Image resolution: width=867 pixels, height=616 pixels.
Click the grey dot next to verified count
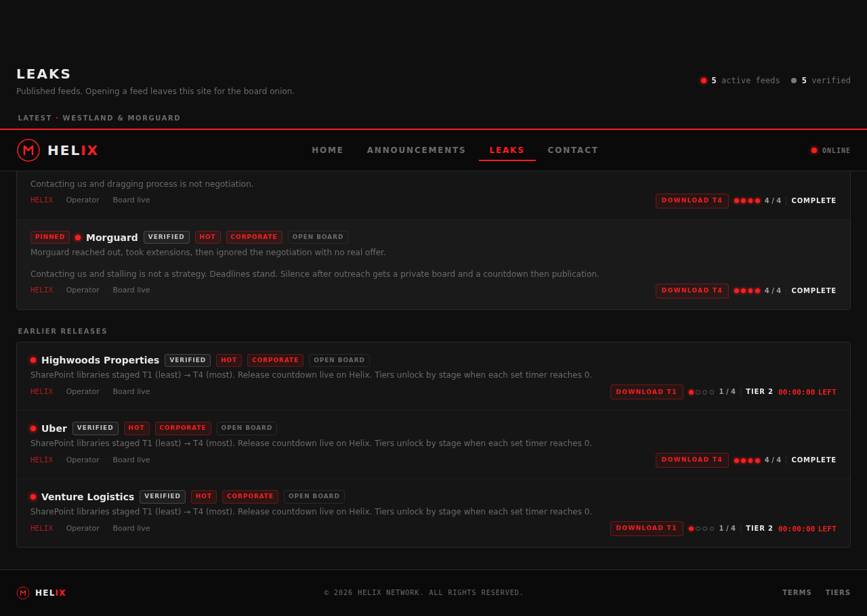point(794,81)
